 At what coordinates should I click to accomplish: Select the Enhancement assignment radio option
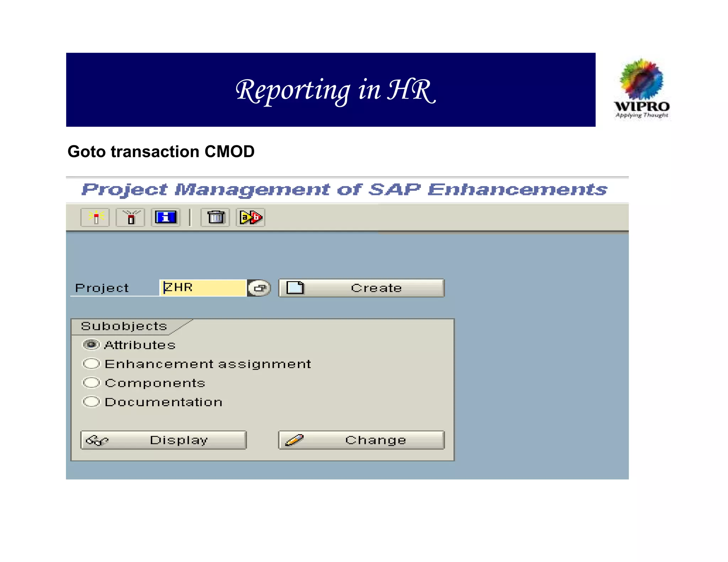pos(91,363)
